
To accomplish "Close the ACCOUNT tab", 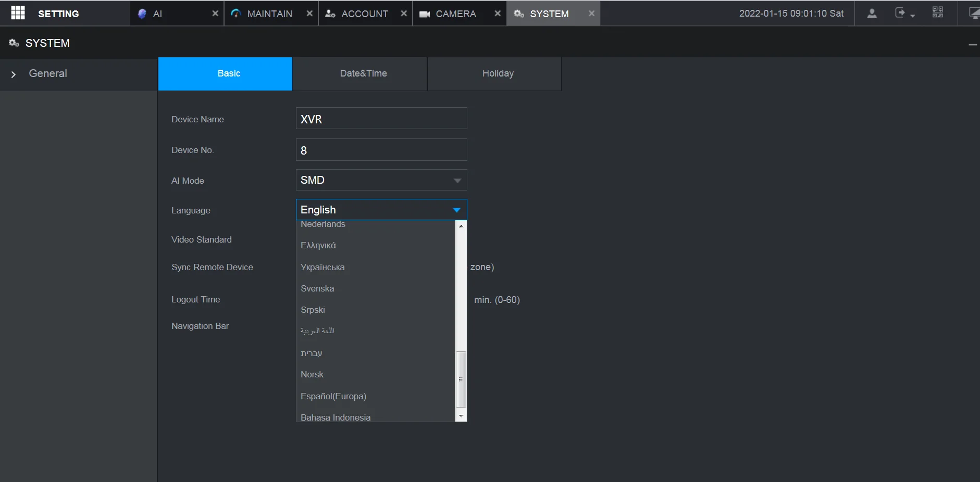I will click(x=404, y=14).
